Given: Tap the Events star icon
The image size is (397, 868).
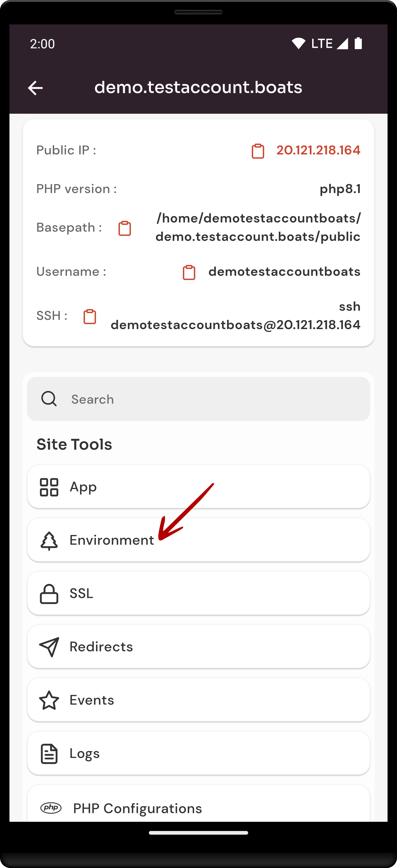Looking at the screenshot, I should coord(49,700).
